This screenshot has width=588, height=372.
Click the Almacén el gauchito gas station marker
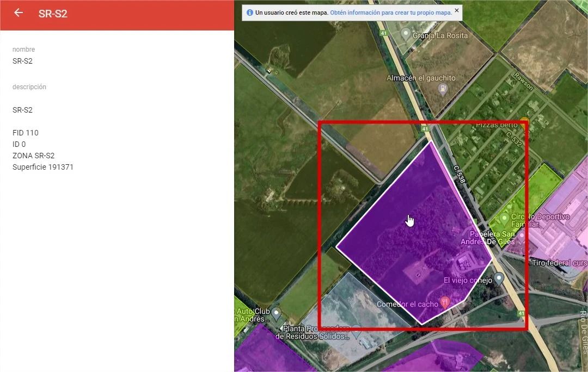[443, 89]
